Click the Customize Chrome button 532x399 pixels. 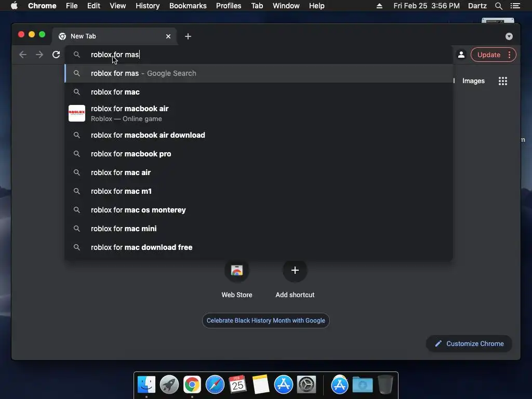469,344
